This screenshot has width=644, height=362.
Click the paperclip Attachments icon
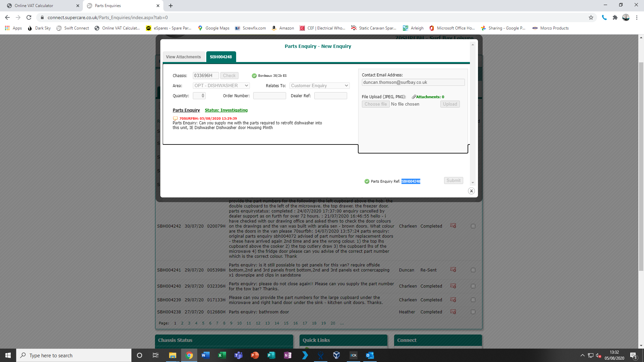[x=414, y=97]
